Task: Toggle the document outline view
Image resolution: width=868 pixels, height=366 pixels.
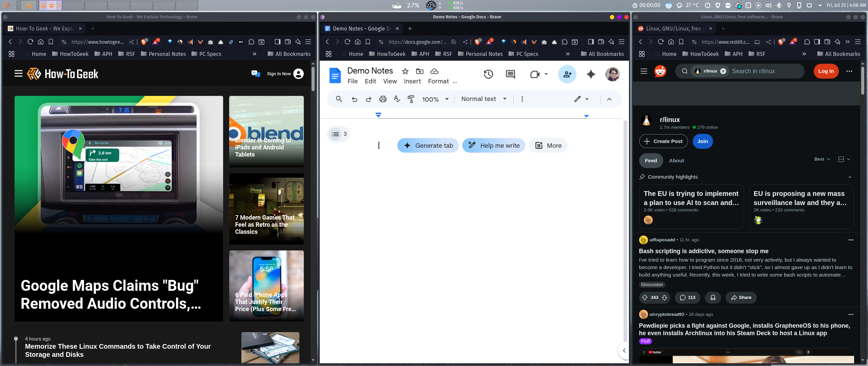Action: tap(335, 134)
